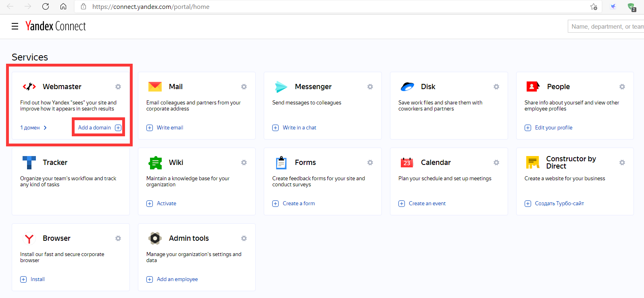
Task: Open Wiki card settings gear
Action: click(244, 163)
